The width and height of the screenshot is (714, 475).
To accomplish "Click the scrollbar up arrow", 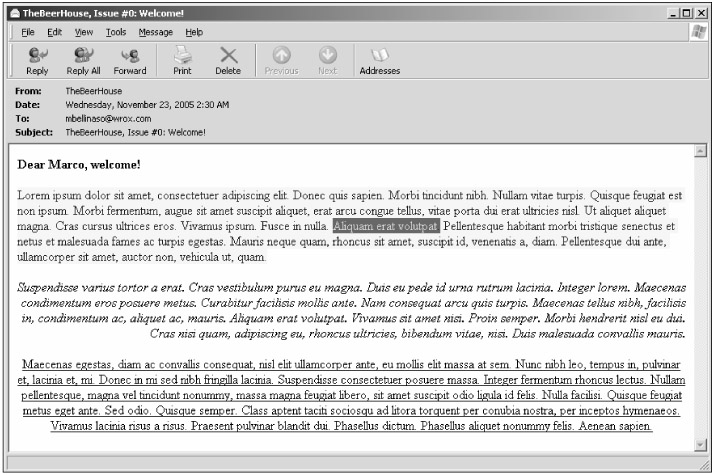I will click(x=700, y=152).
